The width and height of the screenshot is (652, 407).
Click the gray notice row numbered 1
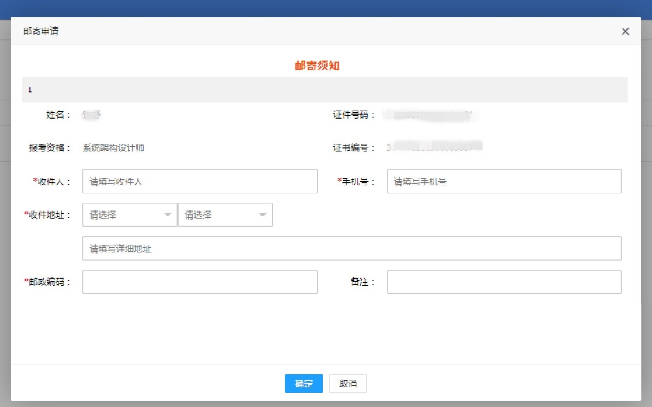coord(325,89)
